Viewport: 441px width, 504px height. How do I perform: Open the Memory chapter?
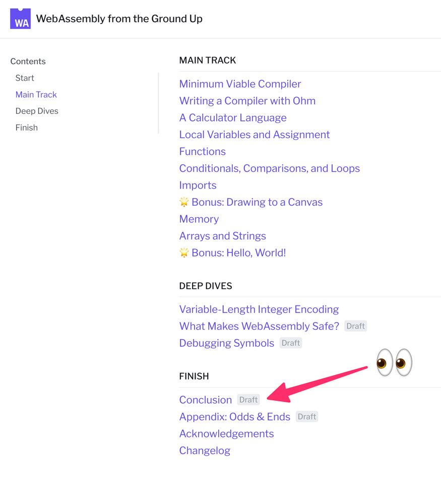pyautogui.click(x=199, y=219)
